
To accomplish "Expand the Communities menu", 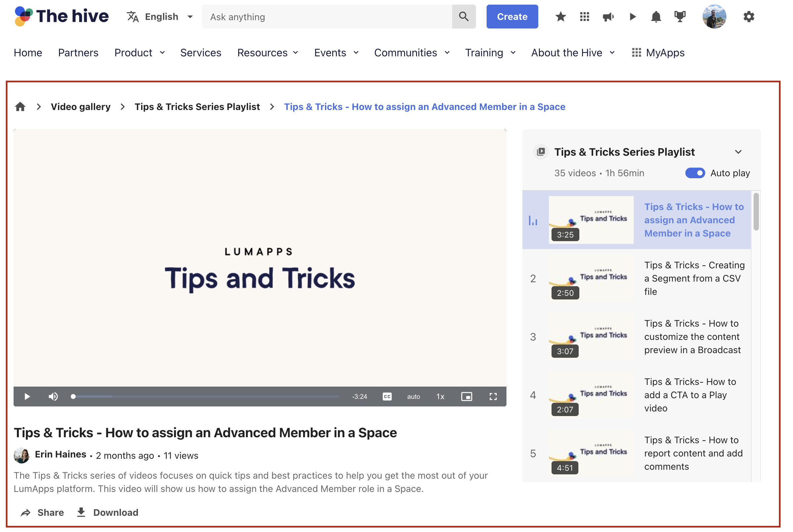I will [412, 53].
